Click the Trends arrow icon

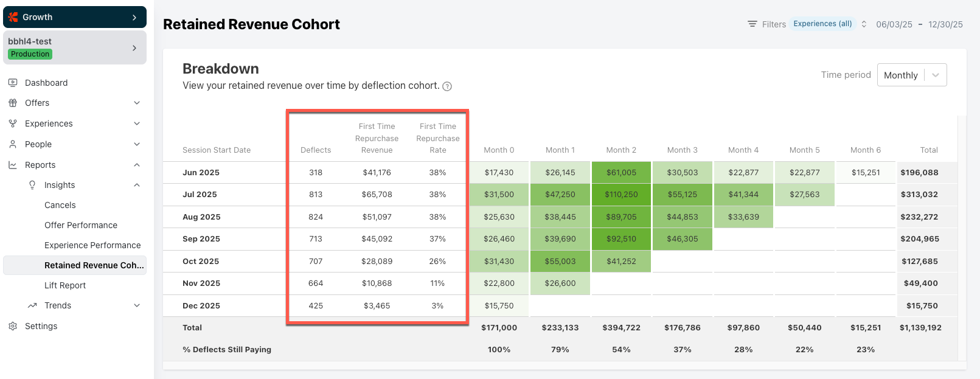click(x=32, y=305)
